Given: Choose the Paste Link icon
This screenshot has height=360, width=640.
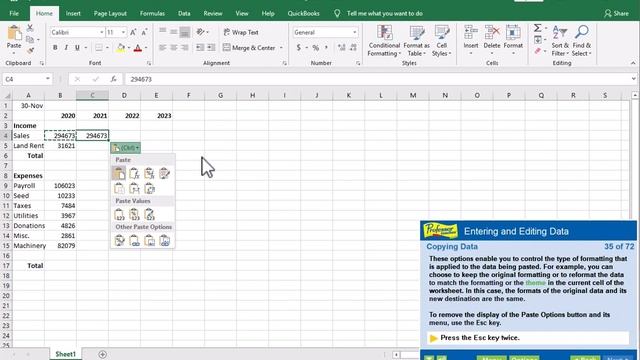Looking at the screenshot, I should point(134,240).
